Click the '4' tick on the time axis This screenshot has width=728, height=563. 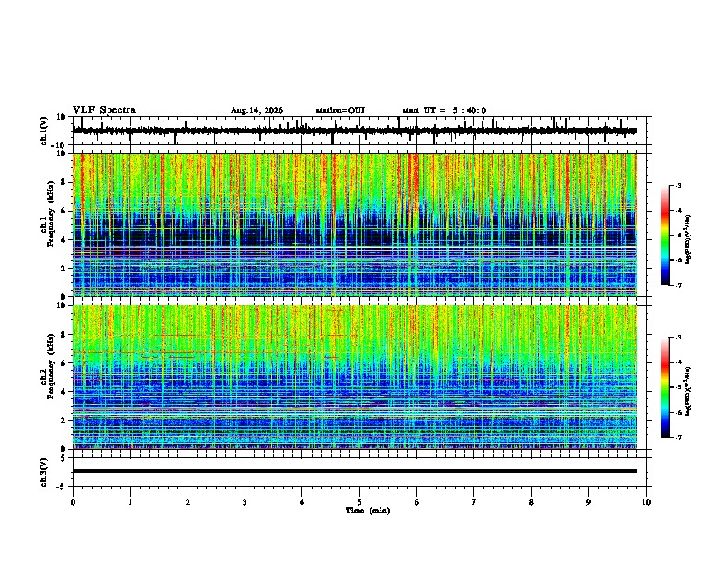pyautogui.click(x=302, y=502)
